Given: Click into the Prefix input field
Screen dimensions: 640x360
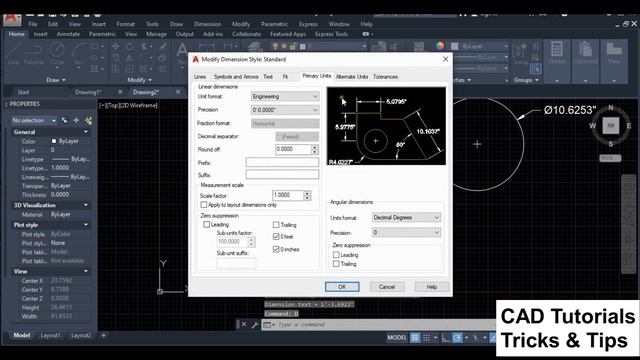Looking at the screenshot, I should tap(282, 162).
